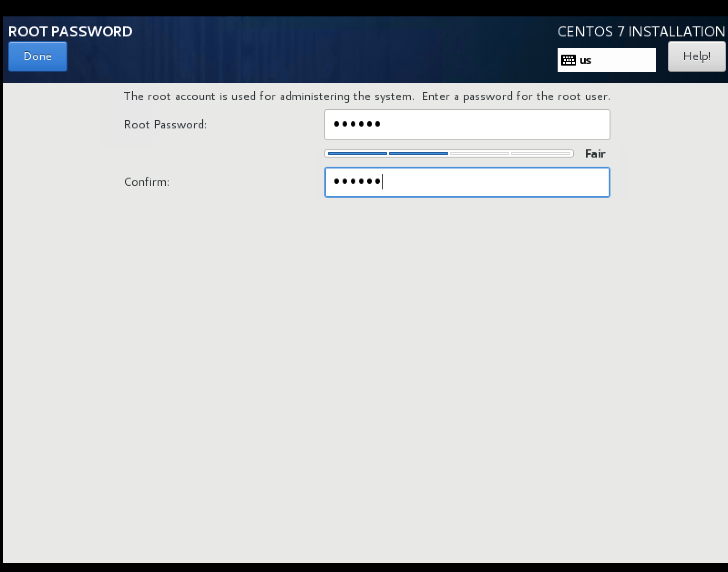This screenshot has width=728, height=572.
Task: Click the CENTOS 7 INSTALLATION title
Action: pyautogui.click(x=641, y=31)
